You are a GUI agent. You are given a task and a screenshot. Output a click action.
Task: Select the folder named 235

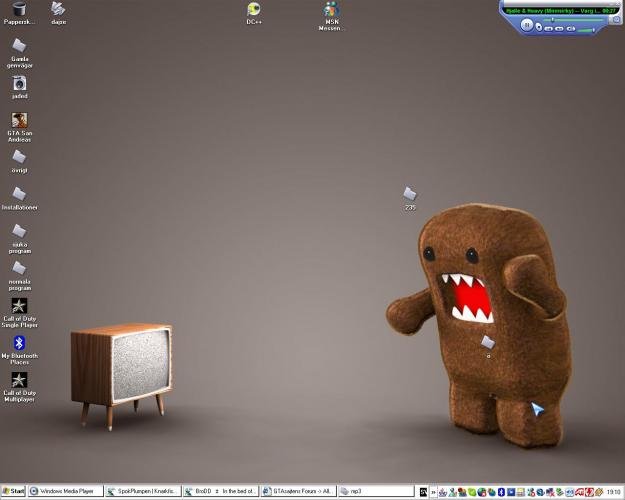[410, 194]
